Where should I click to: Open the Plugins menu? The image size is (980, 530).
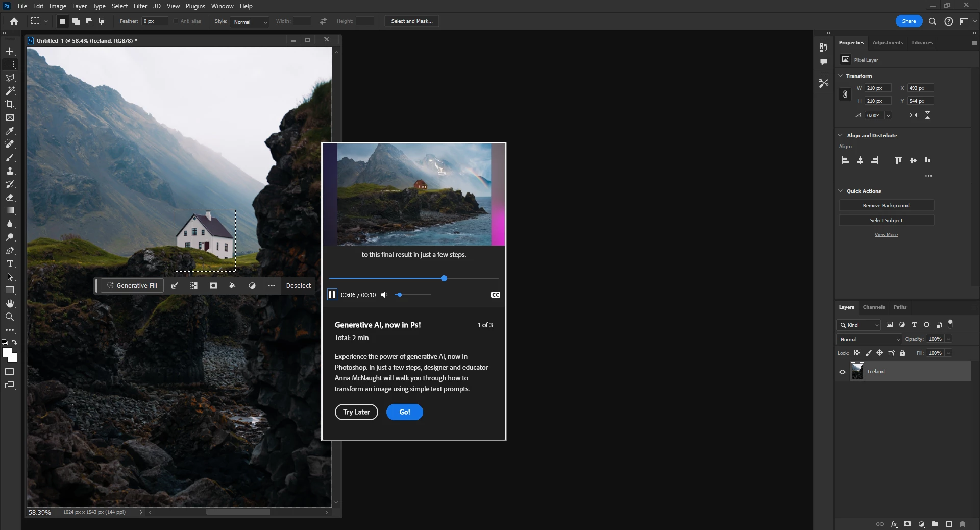point(195,6)
